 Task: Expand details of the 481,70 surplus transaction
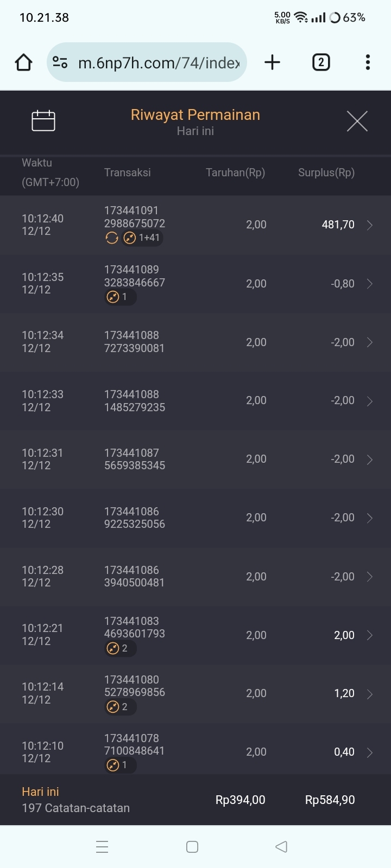coord(369,225)
